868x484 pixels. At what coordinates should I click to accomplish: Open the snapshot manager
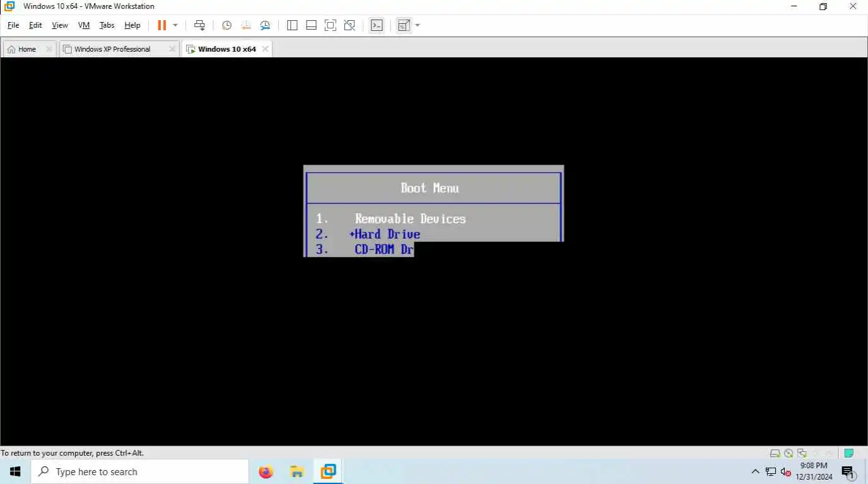coord(265,25)
